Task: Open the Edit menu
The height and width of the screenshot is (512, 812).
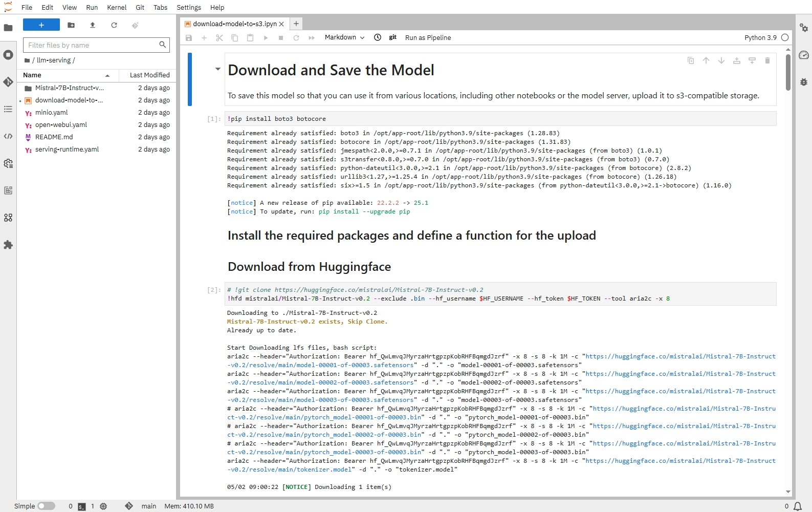Action: [x=48, y=7]
